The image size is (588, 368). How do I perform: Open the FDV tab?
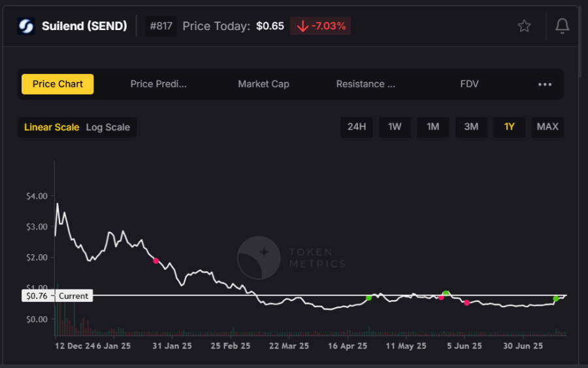469,84
